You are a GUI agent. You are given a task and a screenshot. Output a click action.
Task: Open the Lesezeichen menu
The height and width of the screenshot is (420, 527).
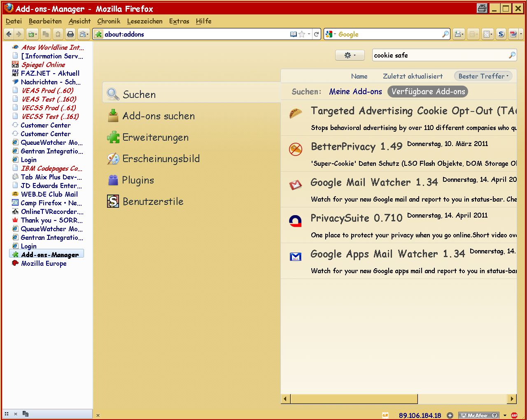tap(145, 21)
